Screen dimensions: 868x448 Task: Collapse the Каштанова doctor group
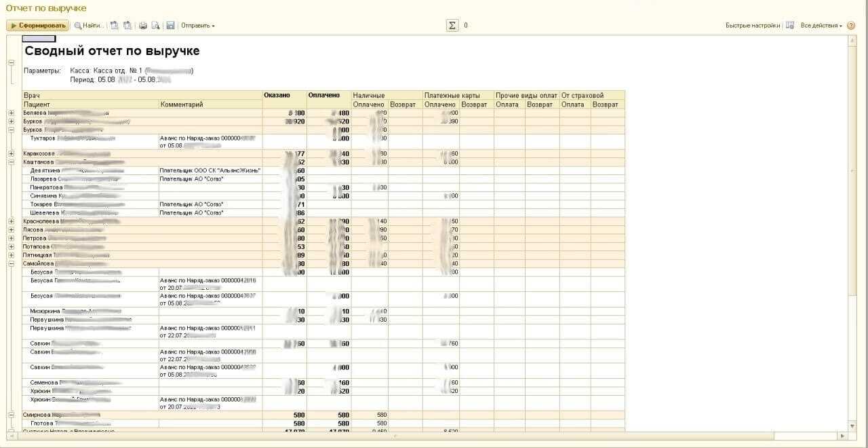point(11,162)
